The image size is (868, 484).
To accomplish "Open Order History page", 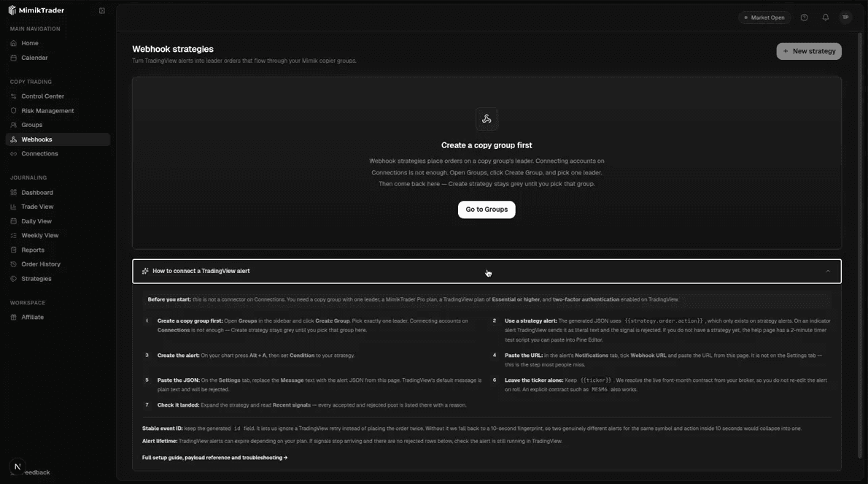I will tap(58, 265).
